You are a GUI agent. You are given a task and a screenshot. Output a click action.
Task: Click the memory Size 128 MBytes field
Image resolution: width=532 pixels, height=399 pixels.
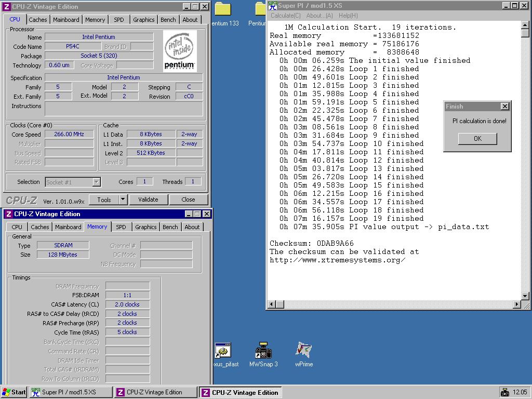pos(63,255)
